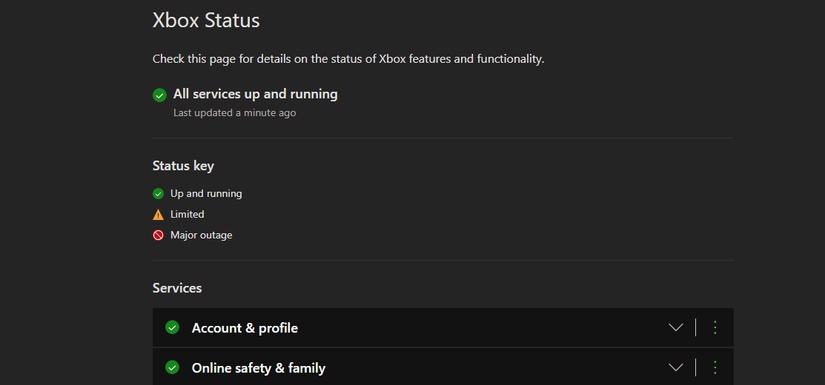Click the Up and running green status icon
This screenshot has height=385, width=825.
(x=158, y=194)
